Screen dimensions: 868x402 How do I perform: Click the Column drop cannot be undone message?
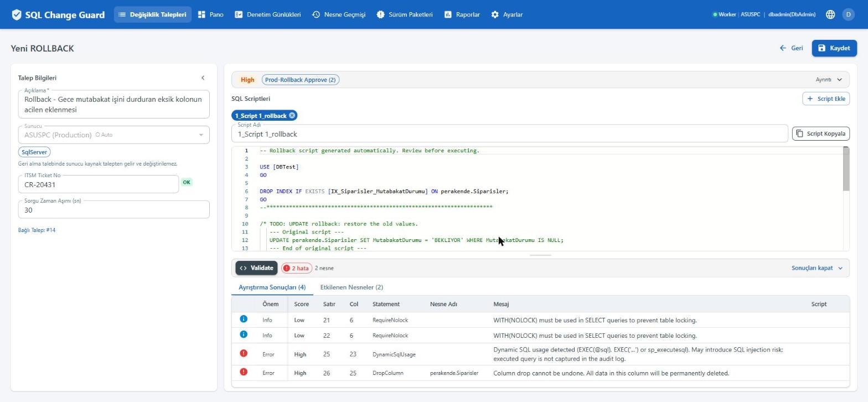coord(611,373)
